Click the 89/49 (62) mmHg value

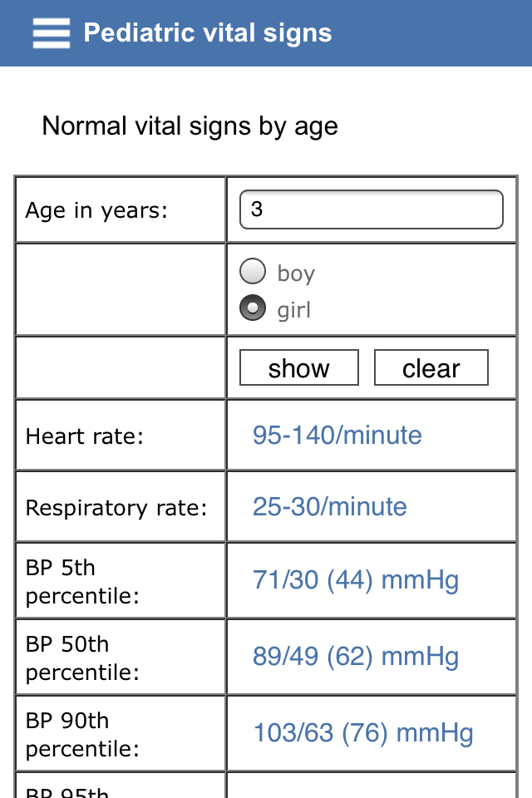356,657
